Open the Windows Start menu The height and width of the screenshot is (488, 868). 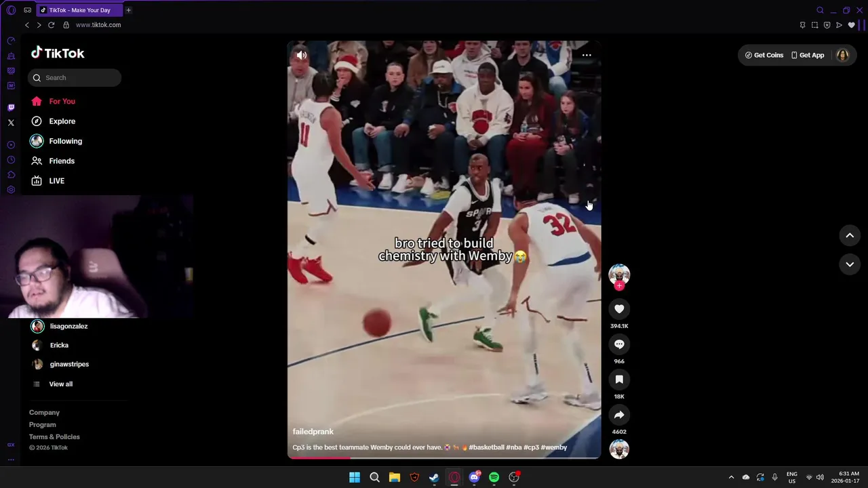click(x=355, y=477)
